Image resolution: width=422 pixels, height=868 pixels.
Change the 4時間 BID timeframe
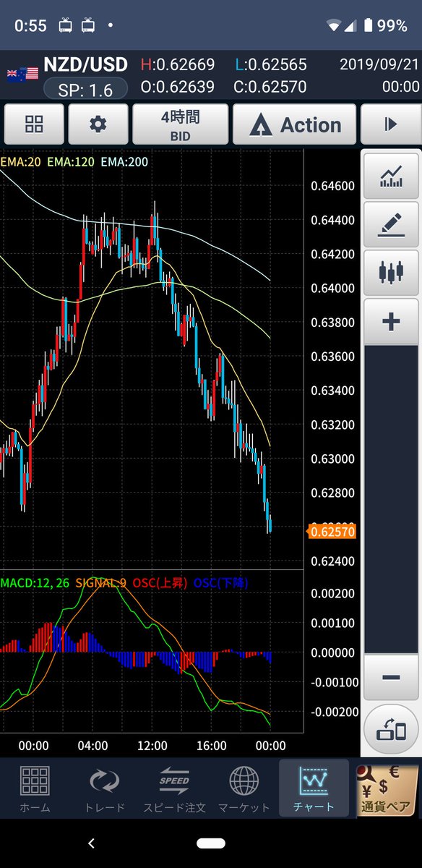(180, 124)
